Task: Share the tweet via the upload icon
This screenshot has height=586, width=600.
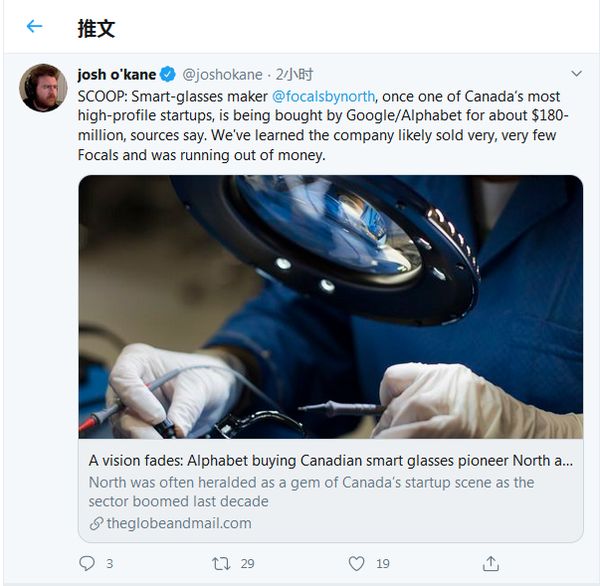Action: point(490,564)
